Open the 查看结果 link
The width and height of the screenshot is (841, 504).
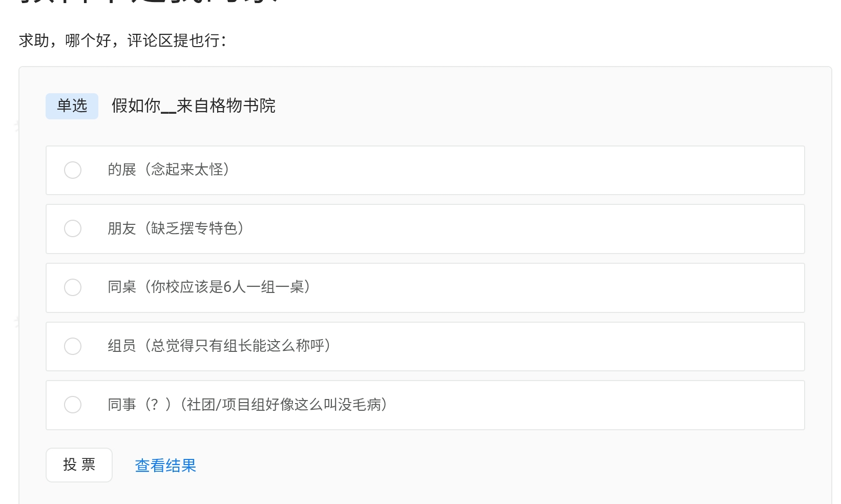pos(165,465)
